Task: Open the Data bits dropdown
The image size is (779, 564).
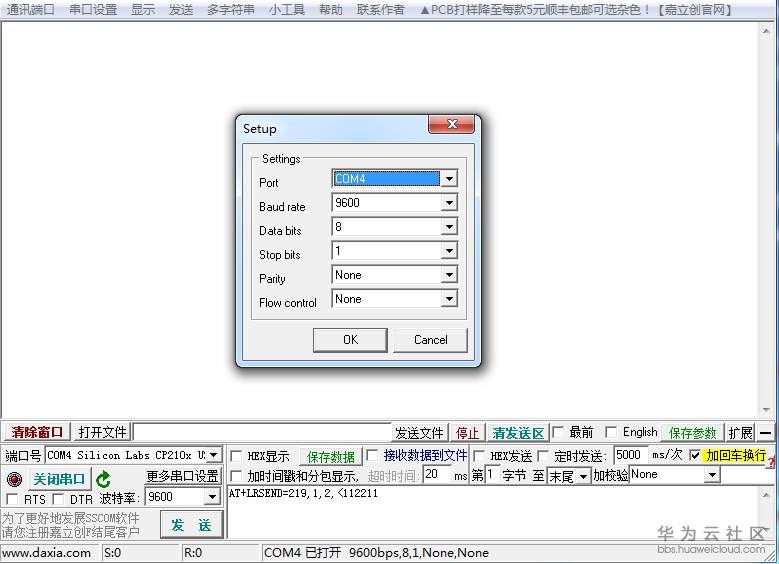Action: pos(449,227)
